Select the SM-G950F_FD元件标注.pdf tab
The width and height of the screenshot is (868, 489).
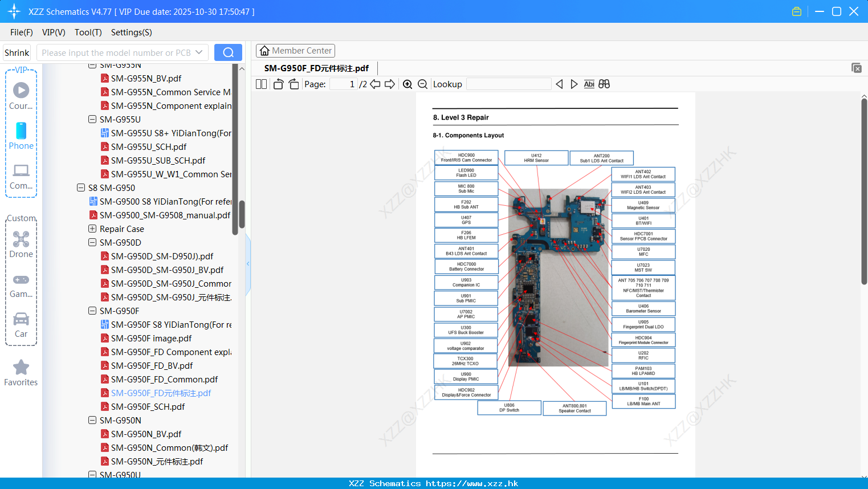316,68
